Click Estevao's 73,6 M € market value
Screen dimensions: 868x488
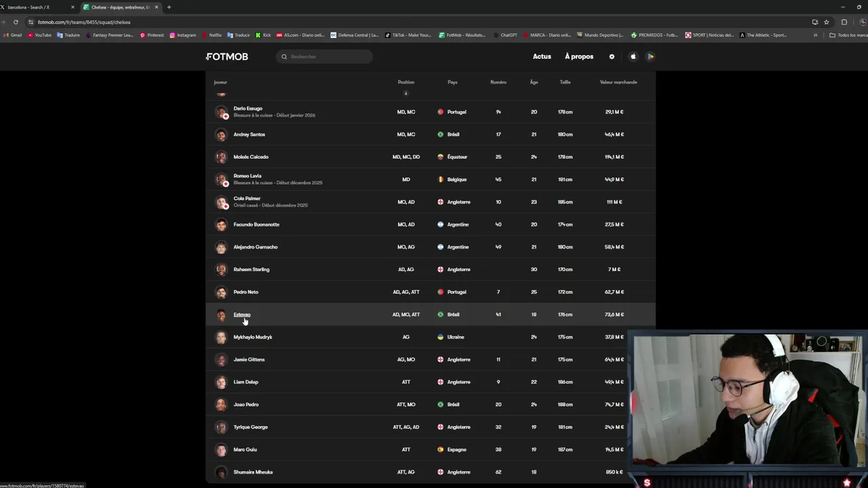[614, 314]
